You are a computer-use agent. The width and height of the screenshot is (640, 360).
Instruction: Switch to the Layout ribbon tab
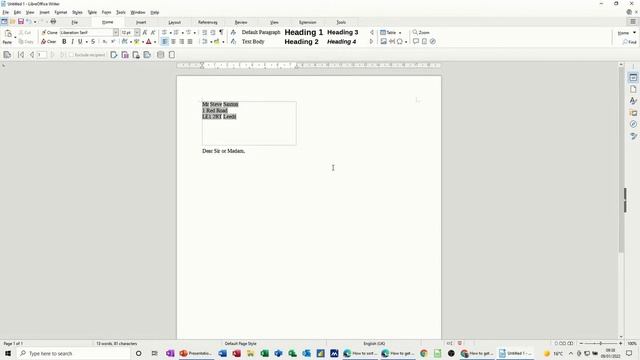174,22
